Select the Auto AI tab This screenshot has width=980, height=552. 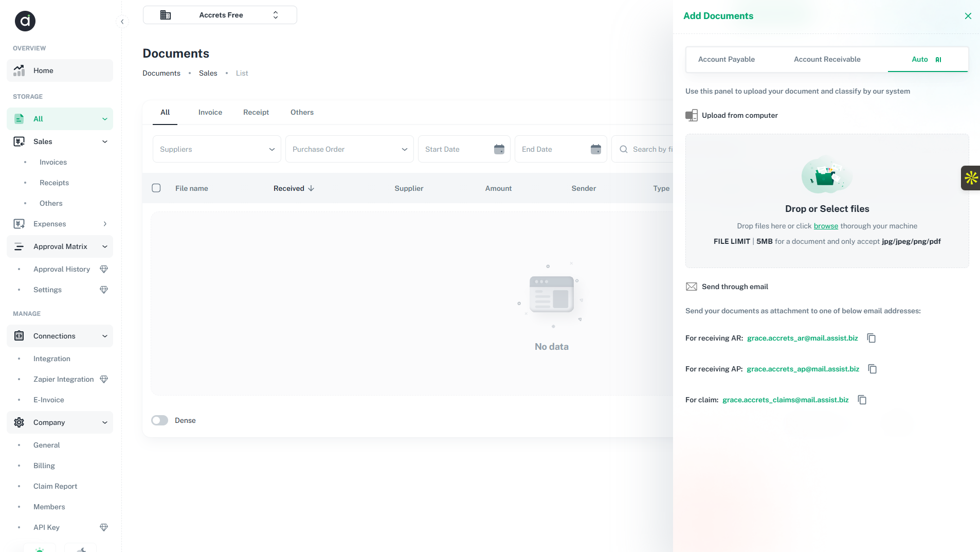click(x=928, y=59)
